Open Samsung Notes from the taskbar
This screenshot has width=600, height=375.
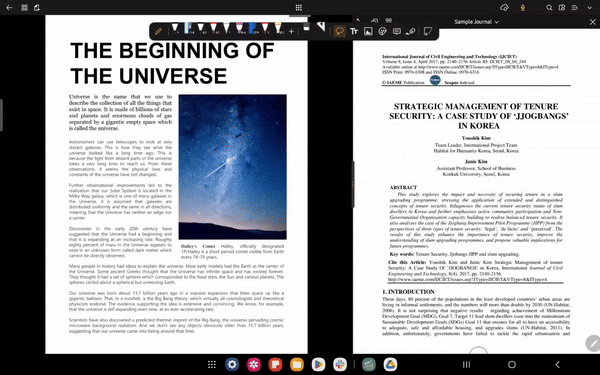click(275, 364)
